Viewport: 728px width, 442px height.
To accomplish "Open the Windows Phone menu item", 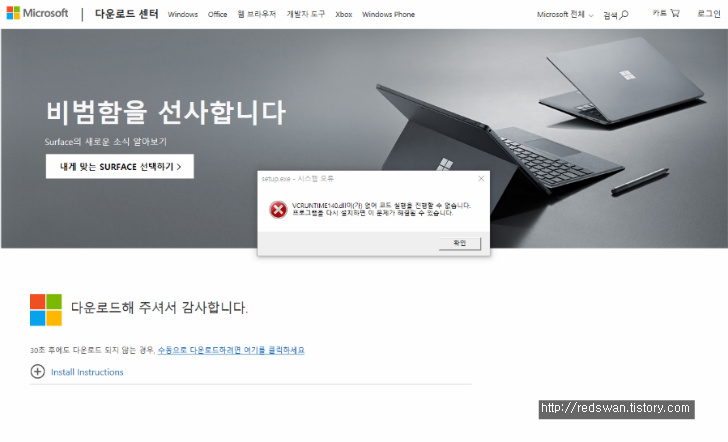I will [x=388, y=14].
